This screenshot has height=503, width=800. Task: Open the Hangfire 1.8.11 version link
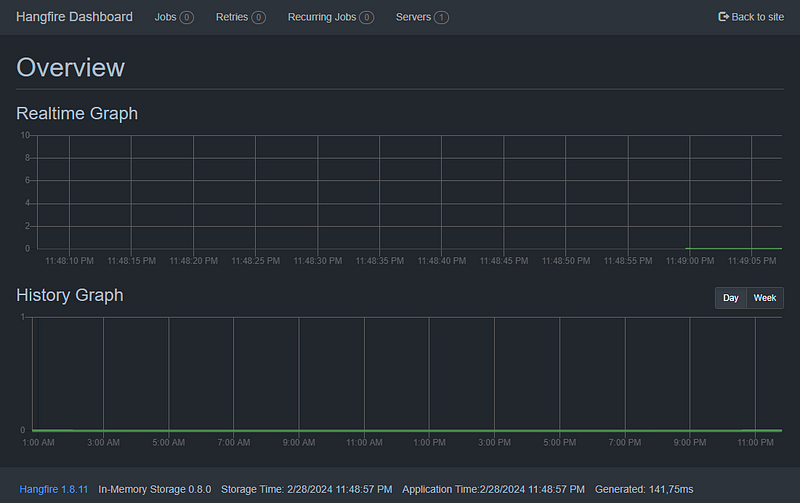click(x=54, y=489)
